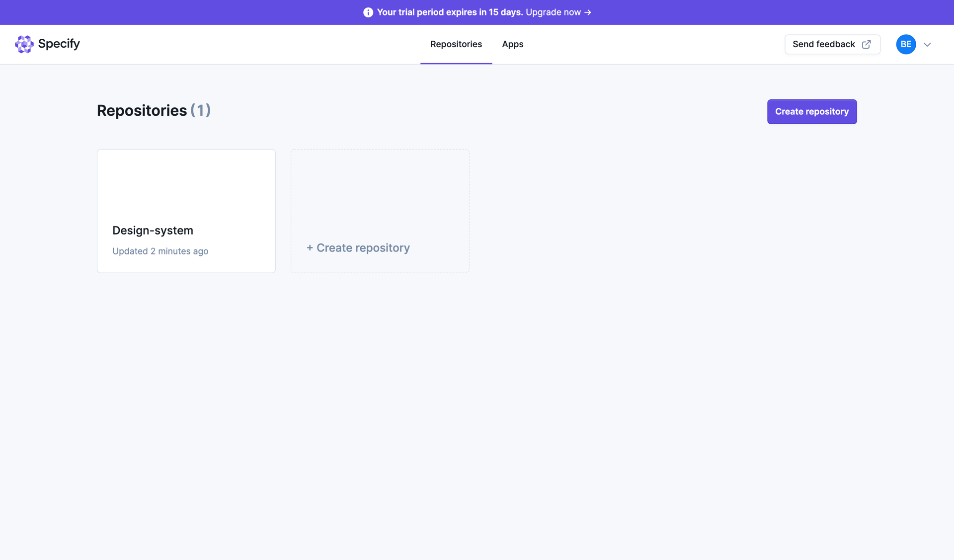Click the arrow icon after Upgrade now
954x560 pixels.
point(588,12)
